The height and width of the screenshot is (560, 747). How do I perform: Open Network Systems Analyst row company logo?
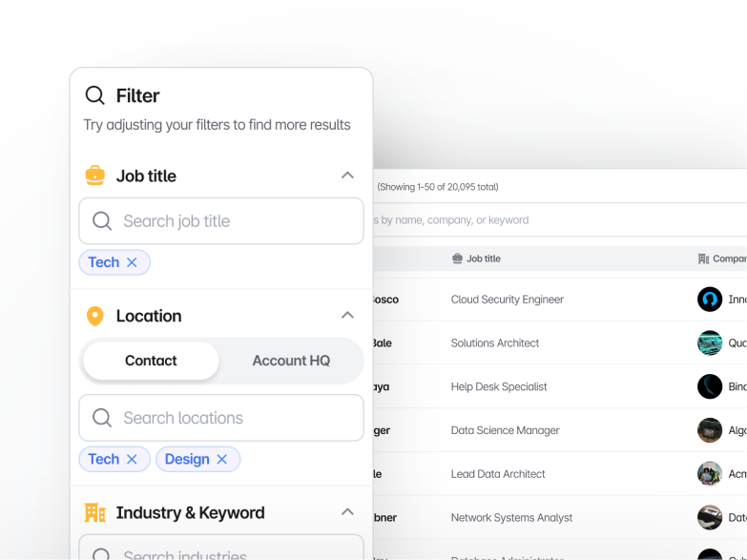710,518
